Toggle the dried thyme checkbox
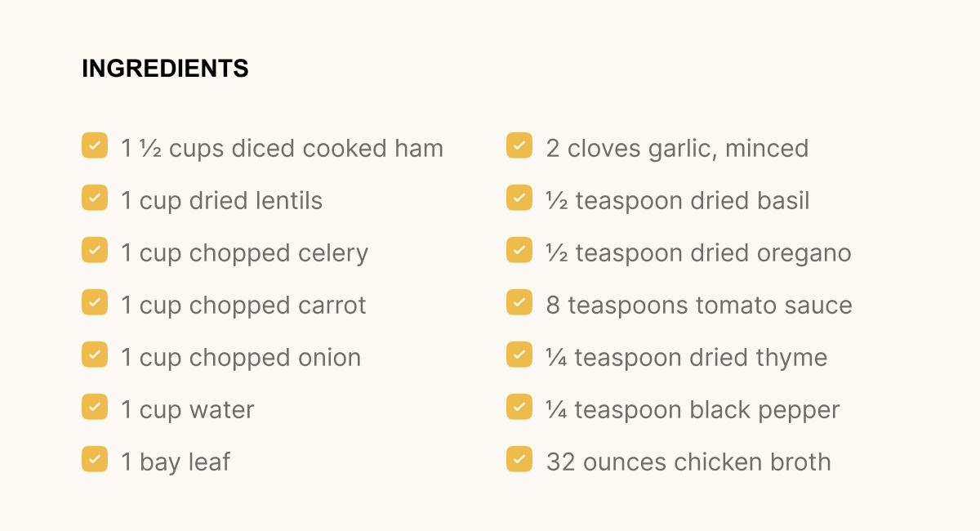Viewport: 980px width, 531px height. (x=519, y=355)
